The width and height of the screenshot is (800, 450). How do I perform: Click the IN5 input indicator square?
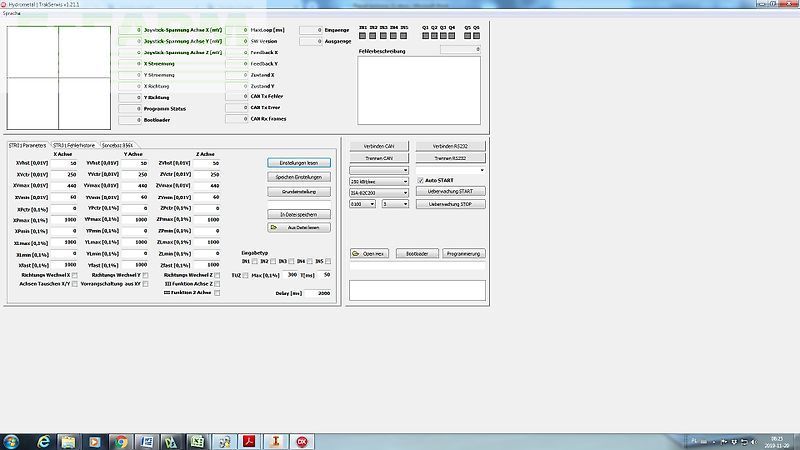tap(404, 36)
